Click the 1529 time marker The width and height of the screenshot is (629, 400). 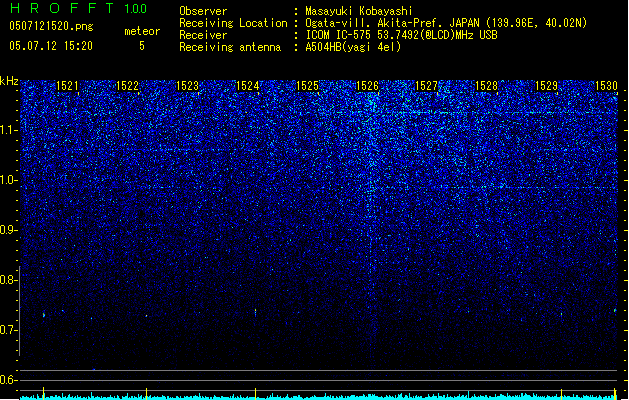[547, 86]
